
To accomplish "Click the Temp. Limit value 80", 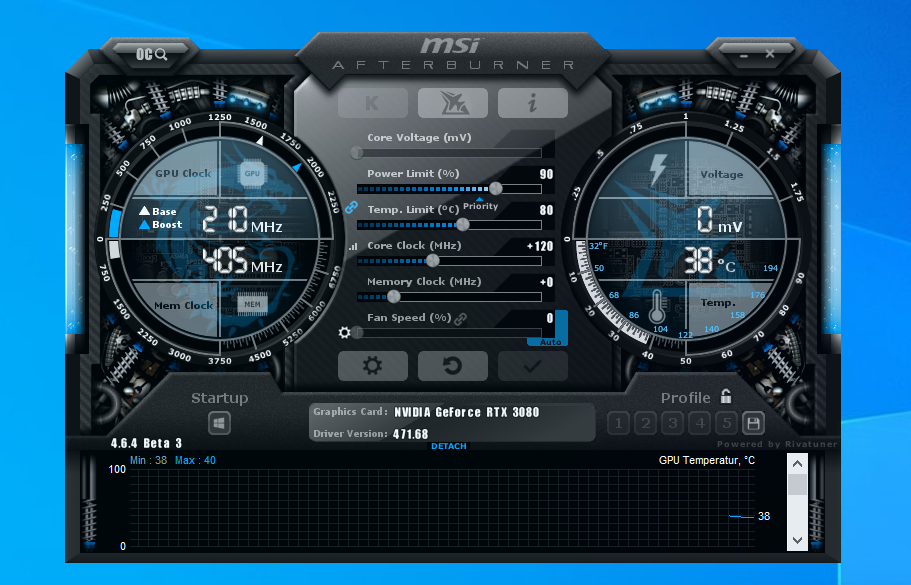I will click(x=546, y=210).
